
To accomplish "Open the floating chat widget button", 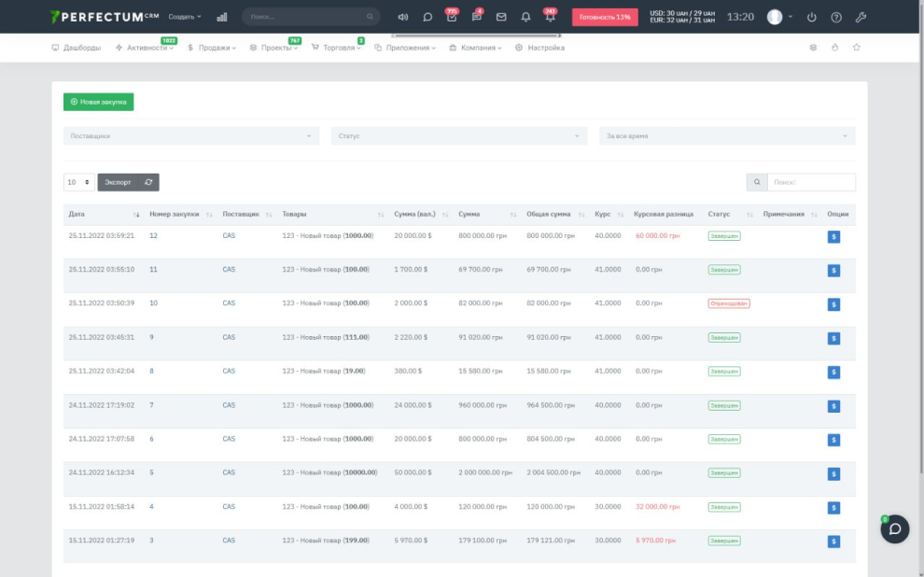I will (x=894, y=528).
